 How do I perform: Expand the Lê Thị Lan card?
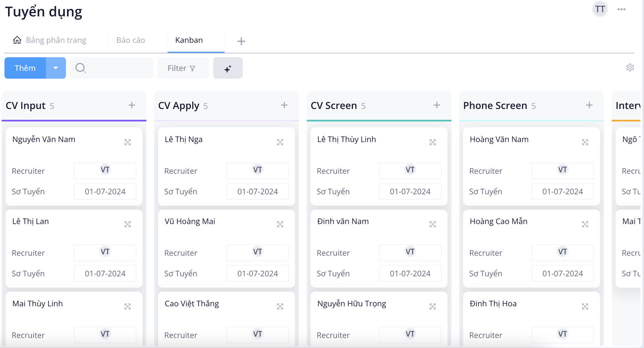point(128,224)
